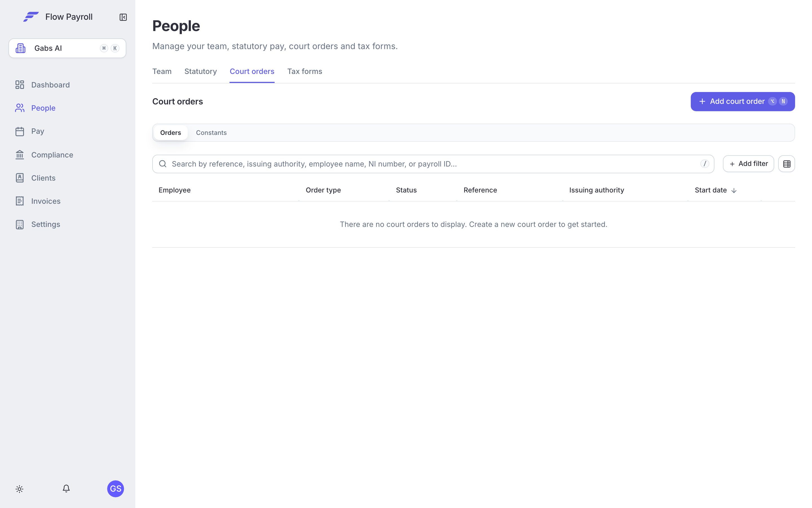Click the Compliance bank building icon
The height and width of the screenshot is (508, 812).
tap(20, 155)
